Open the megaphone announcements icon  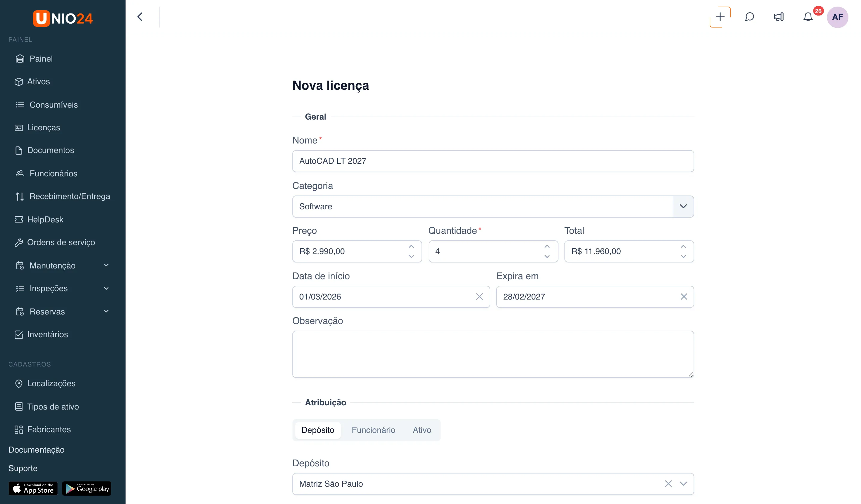pos(779,17)
